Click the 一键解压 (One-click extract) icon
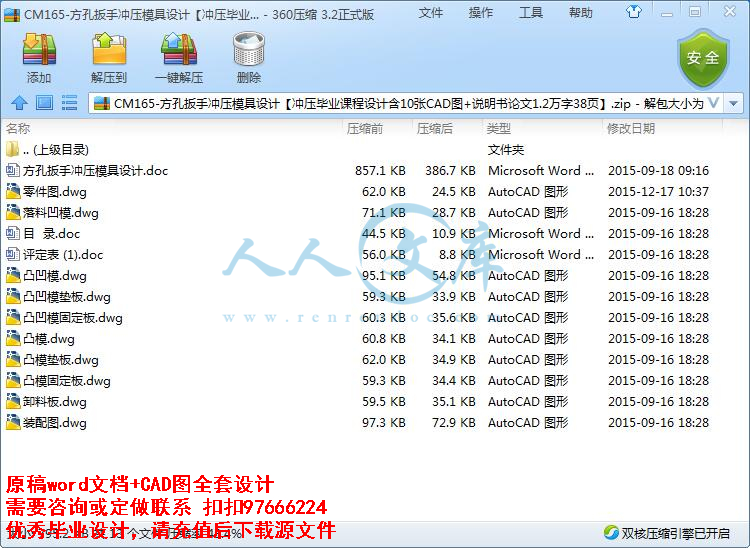Image resolution: width=750 pixels, height=548 pixels. click(179, 49)
